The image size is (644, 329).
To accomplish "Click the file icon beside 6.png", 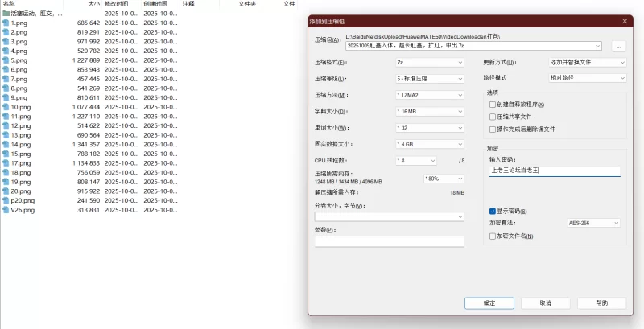I will click(6, 70).
